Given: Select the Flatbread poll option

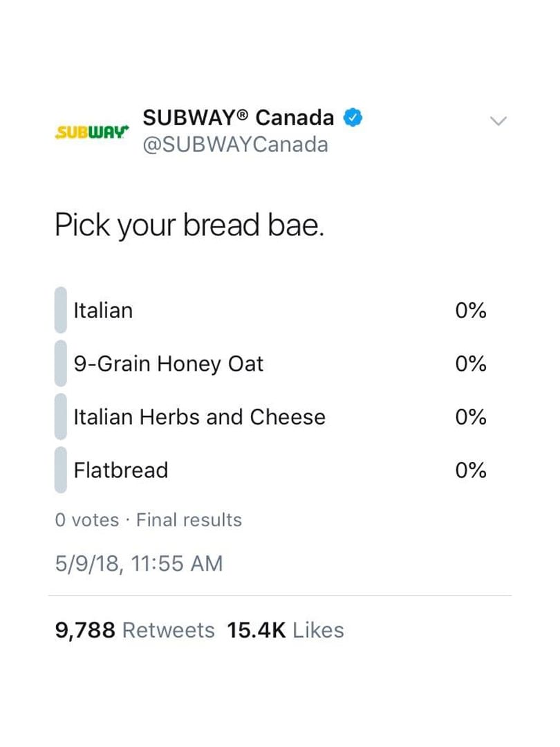Looking at the screenshot, I should (121, 470).
